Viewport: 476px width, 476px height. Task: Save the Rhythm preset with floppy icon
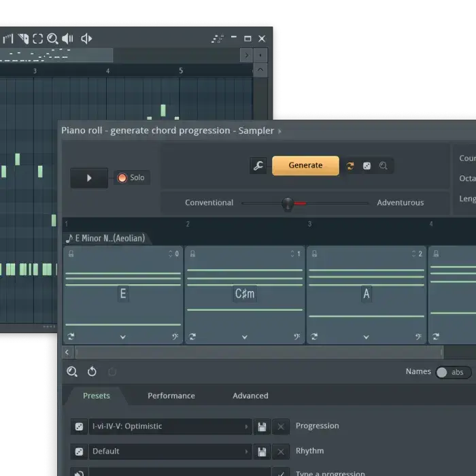262,452
